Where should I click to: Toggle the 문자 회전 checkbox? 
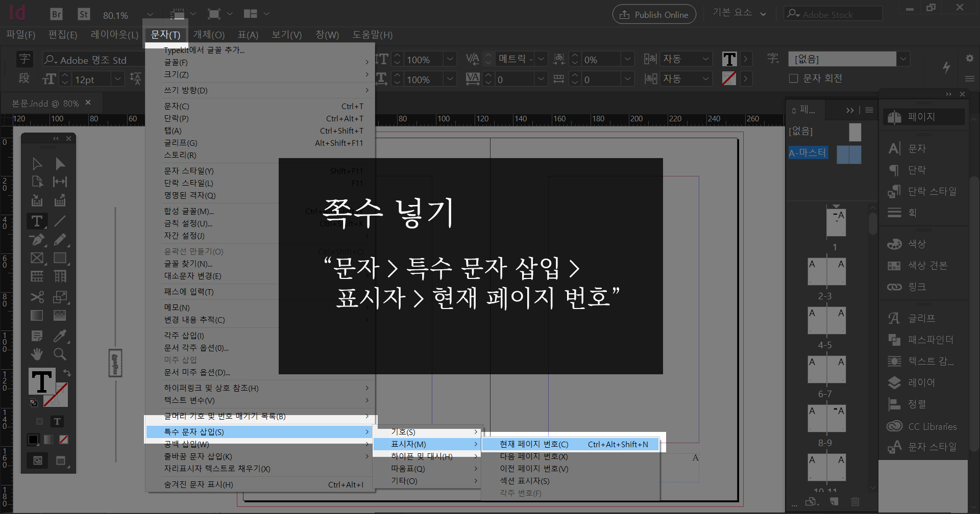pos(793,78)
